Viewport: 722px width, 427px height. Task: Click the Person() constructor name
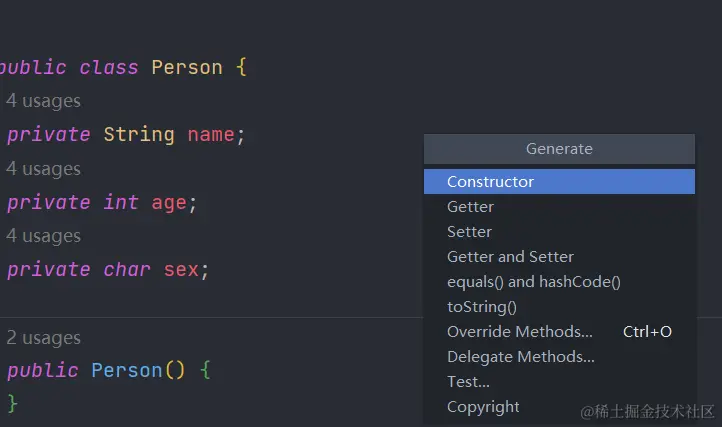pos(126,371)
